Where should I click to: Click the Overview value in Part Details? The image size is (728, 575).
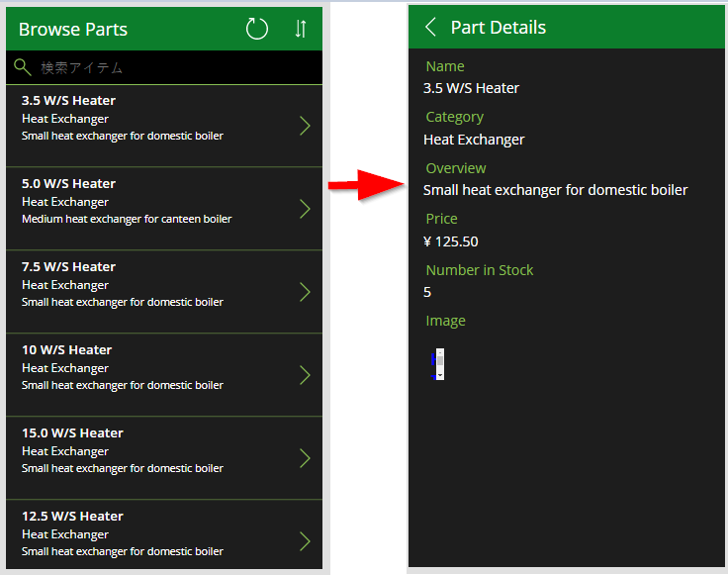click(555, 190)
